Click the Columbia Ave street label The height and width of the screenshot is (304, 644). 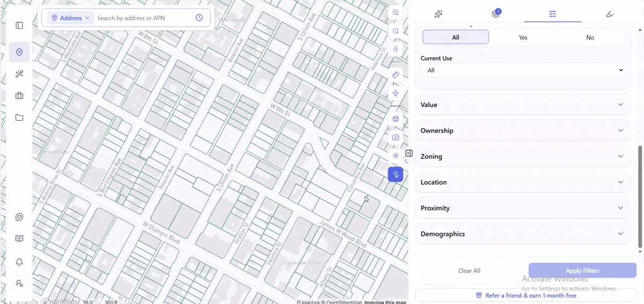click(x=356, y=177)
